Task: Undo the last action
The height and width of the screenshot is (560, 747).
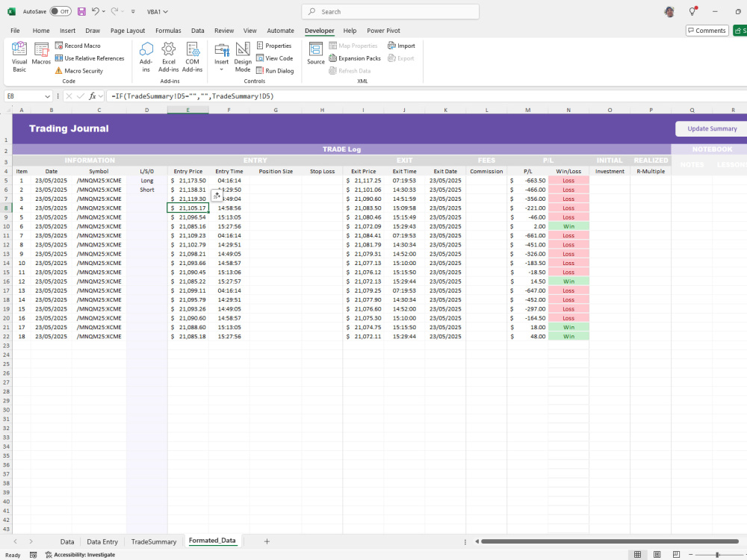Action: click(x=96, y=11)
